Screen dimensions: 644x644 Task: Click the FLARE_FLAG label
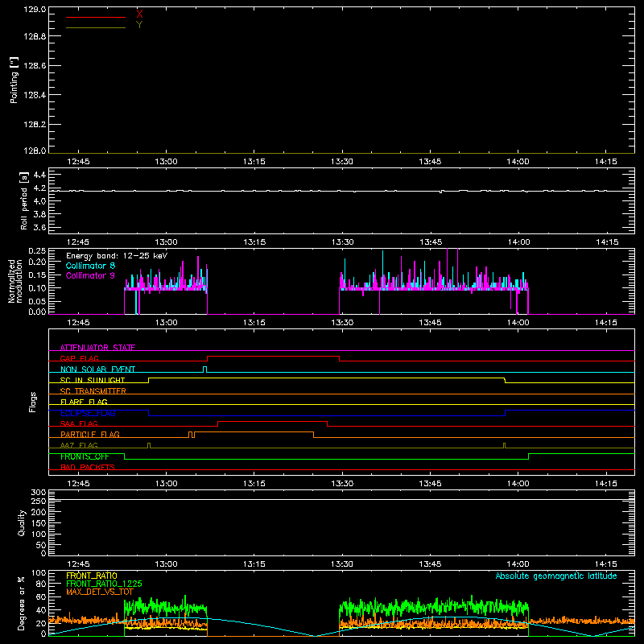click(x=84, y=402)
